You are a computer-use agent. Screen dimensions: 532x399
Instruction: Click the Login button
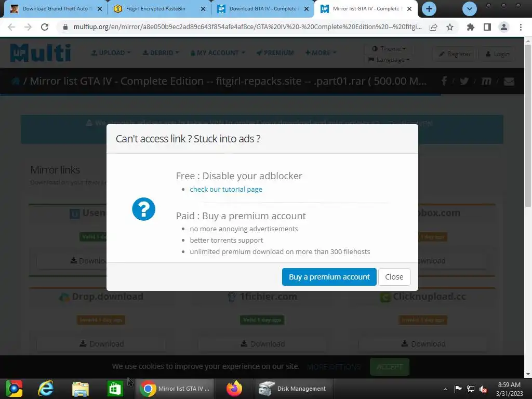coord(497,54)
